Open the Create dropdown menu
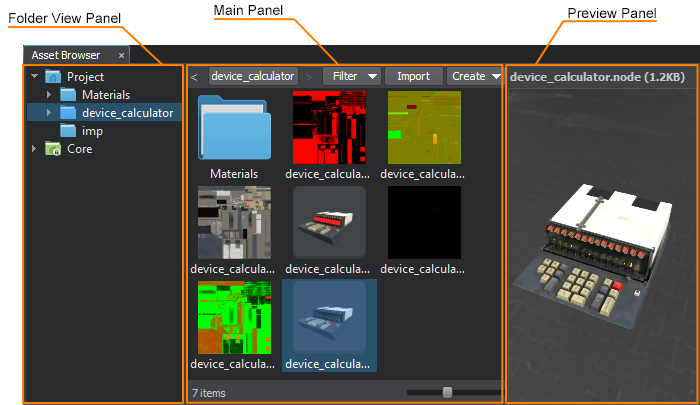This screenshot has height=405, width=700. click(x=474, y=76)
